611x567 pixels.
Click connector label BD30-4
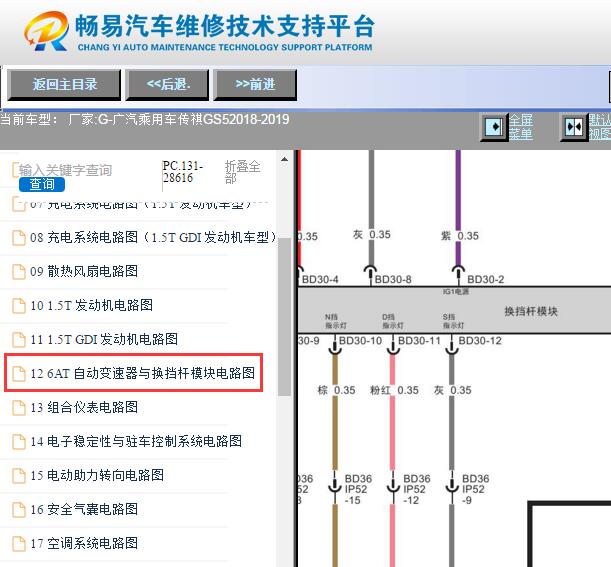tap(320, 279)
